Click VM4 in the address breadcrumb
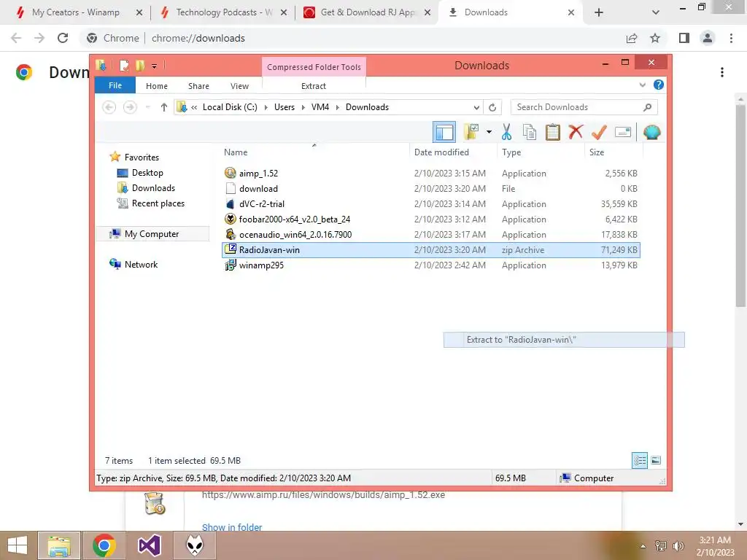The image size is (747, 560). pyautogui.click(x=320, y=107)
